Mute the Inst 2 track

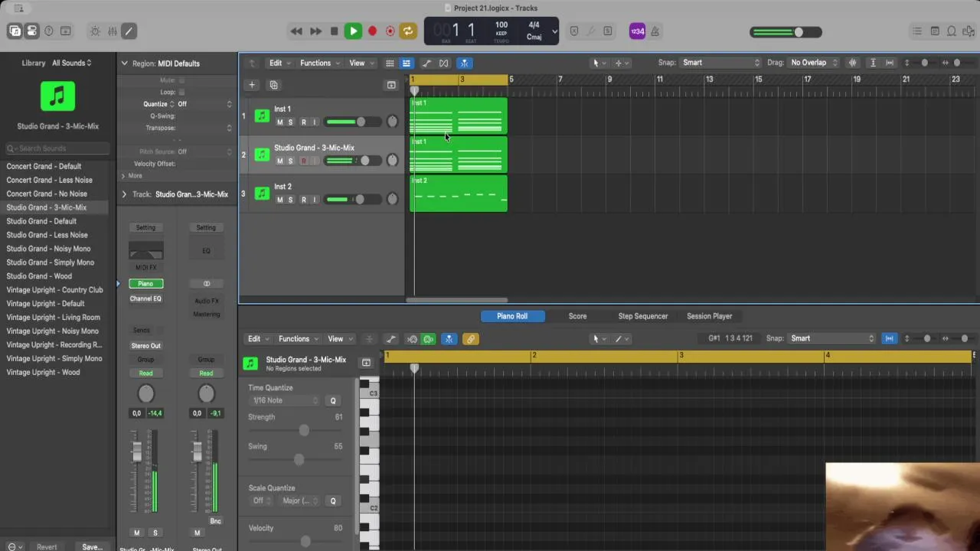[x=279, y=200]
